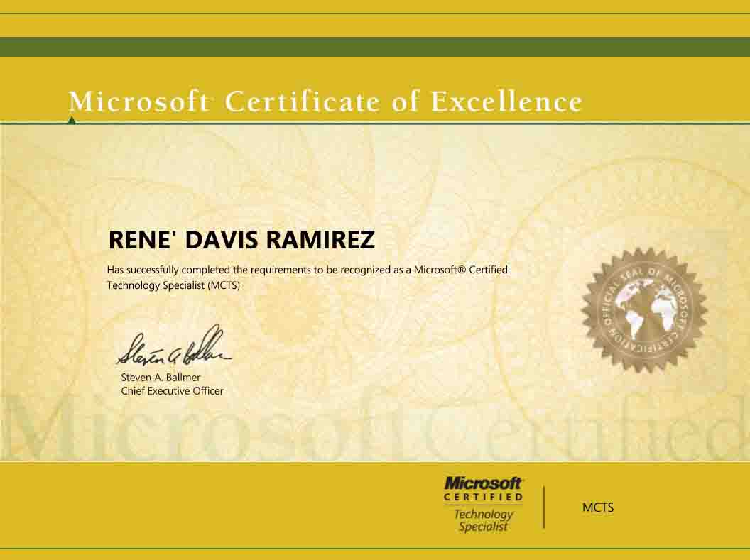Click the printed name Steven A. Ballmer
Screen dimensions: 750x560
click(x=161, y=377)
